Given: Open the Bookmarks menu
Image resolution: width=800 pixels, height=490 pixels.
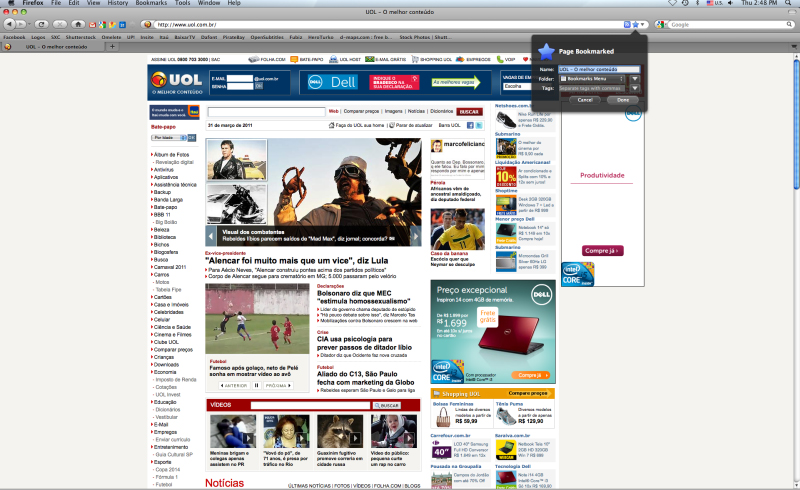Looking at the screenshot, I should [151, 3].
